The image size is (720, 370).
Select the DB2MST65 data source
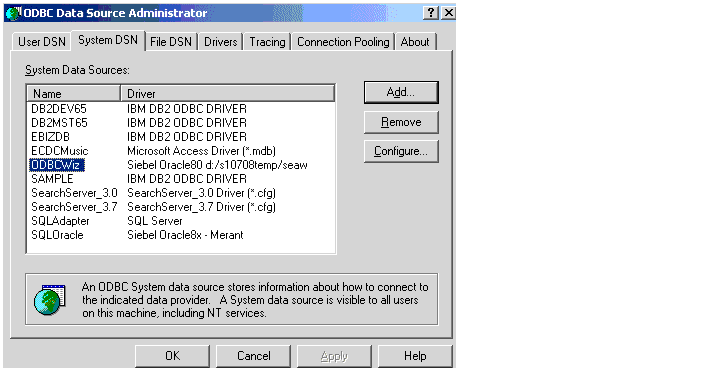point(59,123)
